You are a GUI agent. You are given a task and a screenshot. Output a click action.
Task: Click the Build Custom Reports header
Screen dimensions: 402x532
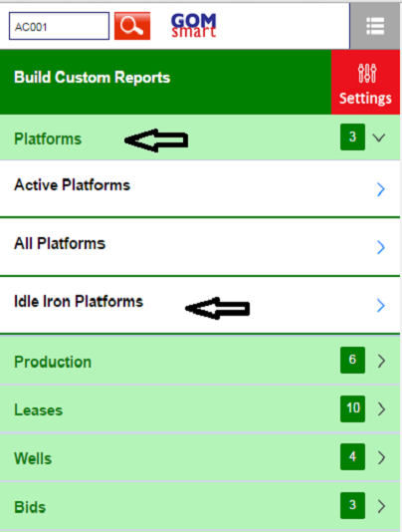click(92, 78)
